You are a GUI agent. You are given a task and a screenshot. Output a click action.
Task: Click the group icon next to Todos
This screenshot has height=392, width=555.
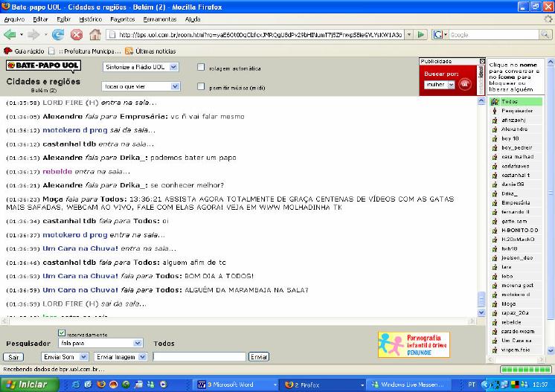[x=495, y=102]
